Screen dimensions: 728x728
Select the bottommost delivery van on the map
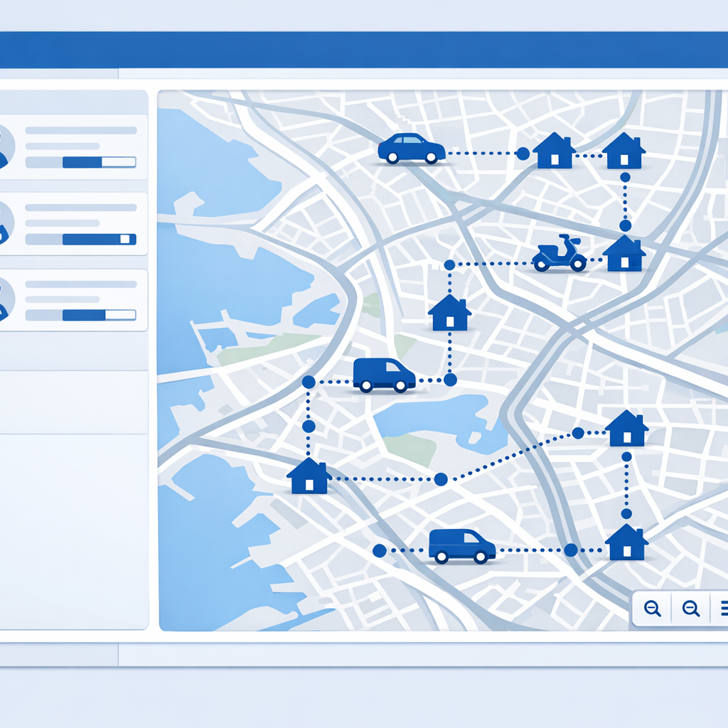tap(461, 546)
